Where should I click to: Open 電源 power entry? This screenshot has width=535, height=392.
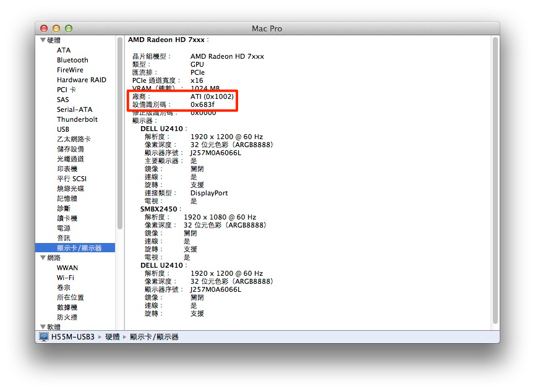point(64,228)
